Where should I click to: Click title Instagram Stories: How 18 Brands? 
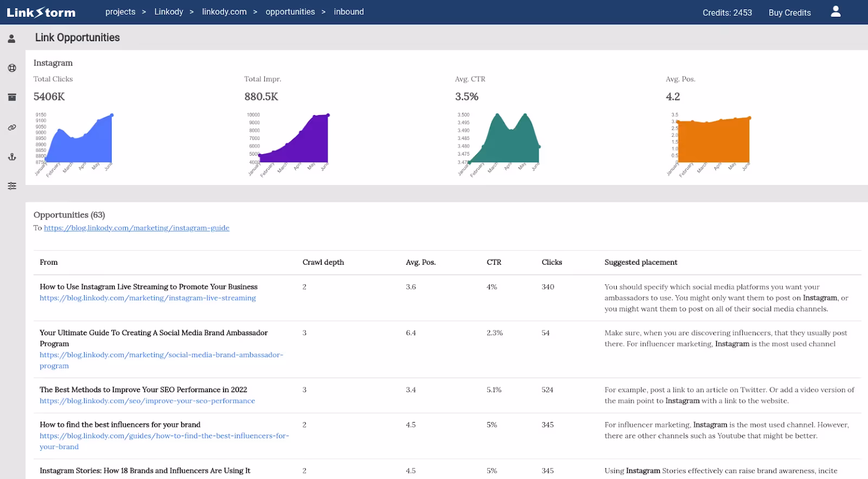pos(145,471)
